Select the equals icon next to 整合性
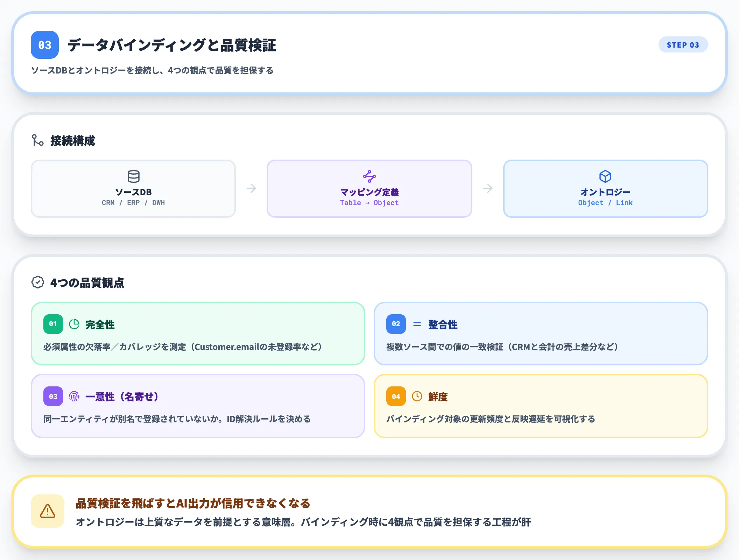This screenshot has height=560, width=739. tap(417, 324)
